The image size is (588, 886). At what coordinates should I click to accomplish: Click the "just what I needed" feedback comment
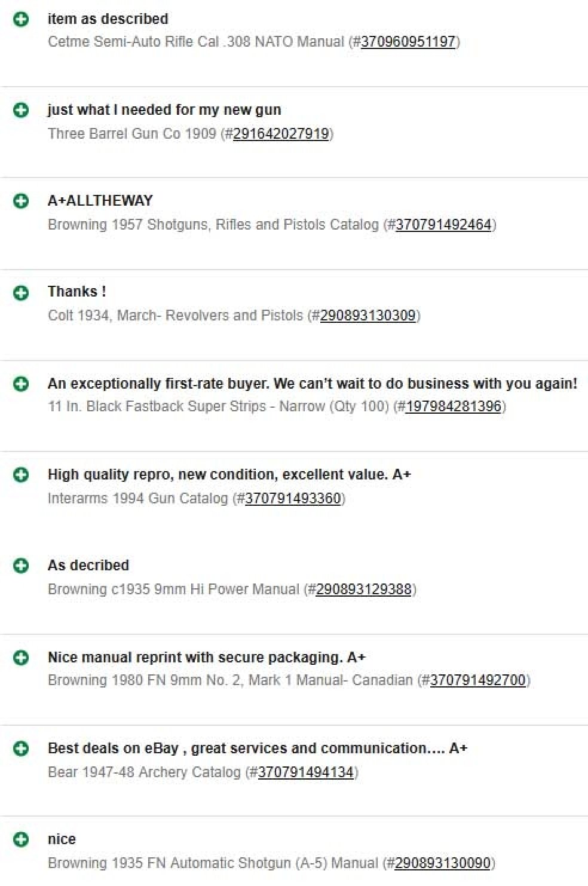(x=164, y=110)
